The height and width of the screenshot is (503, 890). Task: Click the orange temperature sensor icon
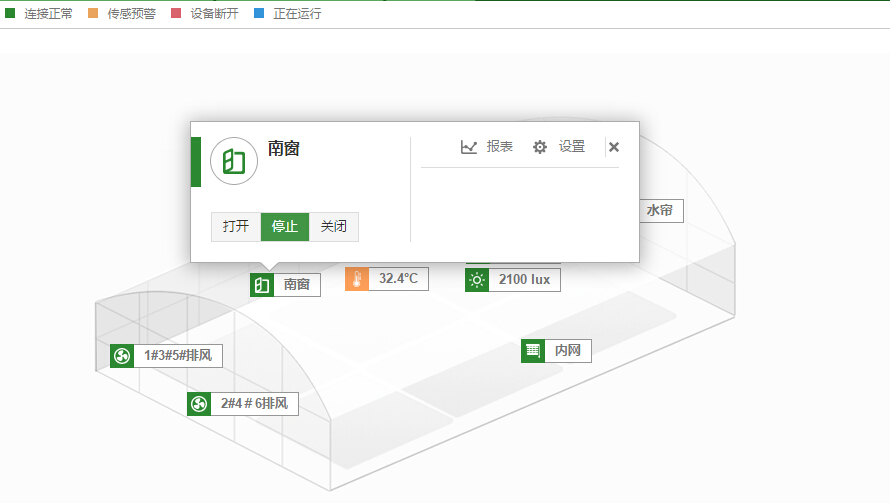coord(357,279)
